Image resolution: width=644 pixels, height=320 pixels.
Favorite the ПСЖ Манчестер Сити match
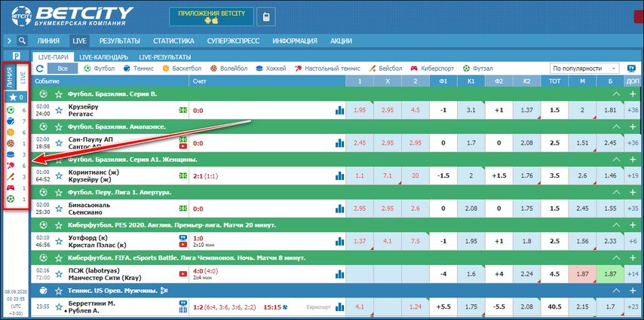[x=59, y=274]
